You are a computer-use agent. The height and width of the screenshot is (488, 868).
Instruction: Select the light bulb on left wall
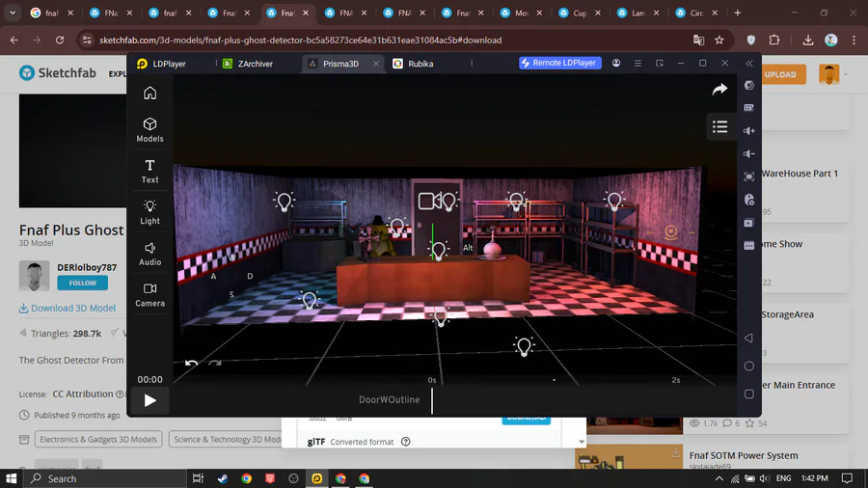click(x=284, y=202)
